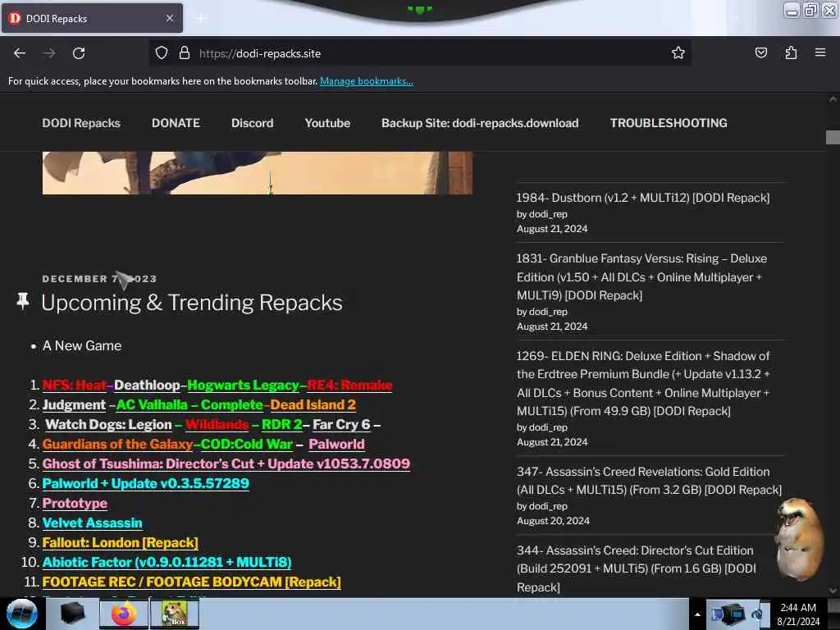Open the Manage bookmarks link
This screenshot has height=630, width=840.
(367, 81)
